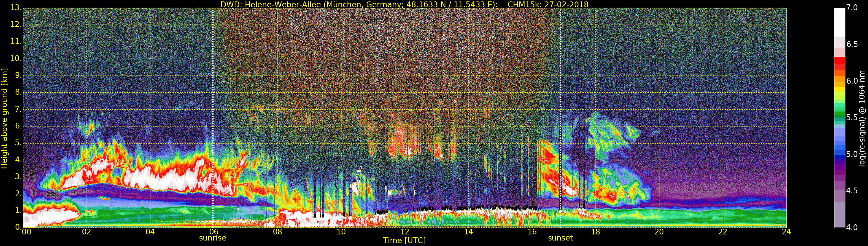The height and width of the screenshot is (246, 868).
Task: Click the x-axis tick label '08'
Action: (277, 232)
